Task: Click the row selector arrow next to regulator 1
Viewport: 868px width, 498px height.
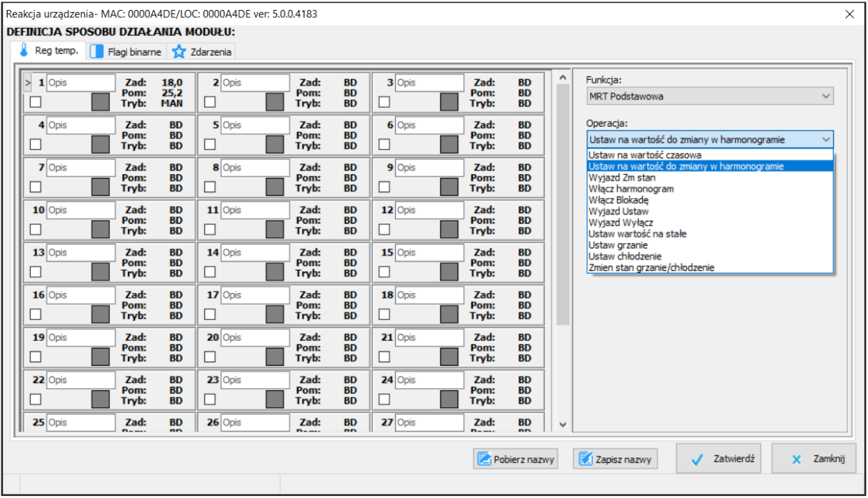Action: 28,83
